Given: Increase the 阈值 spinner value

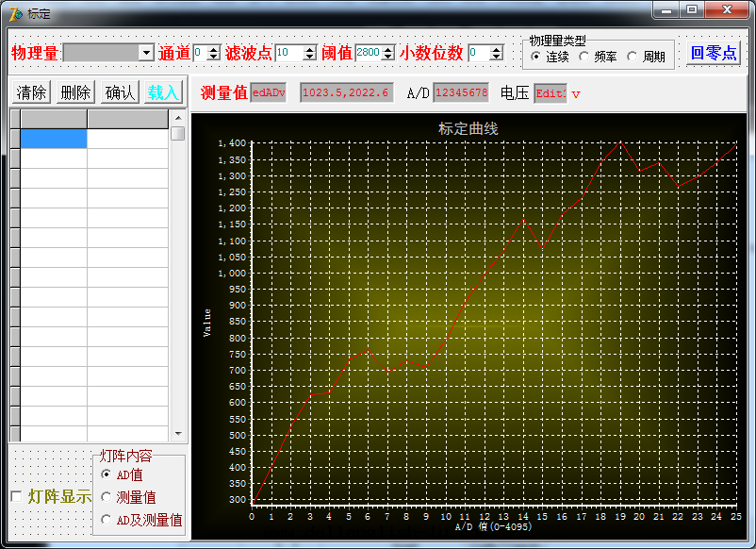Looking at the screenshot, I should point(387,49).
